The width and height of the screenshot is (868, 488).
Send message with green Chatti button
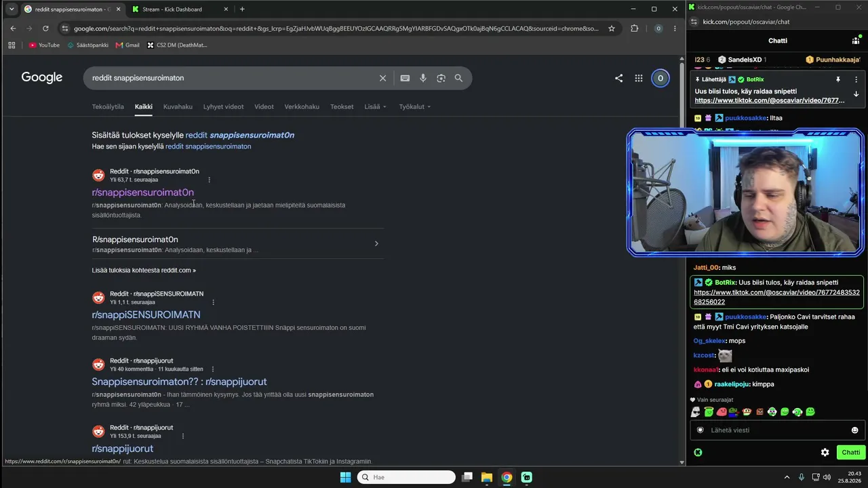[850, 452]
